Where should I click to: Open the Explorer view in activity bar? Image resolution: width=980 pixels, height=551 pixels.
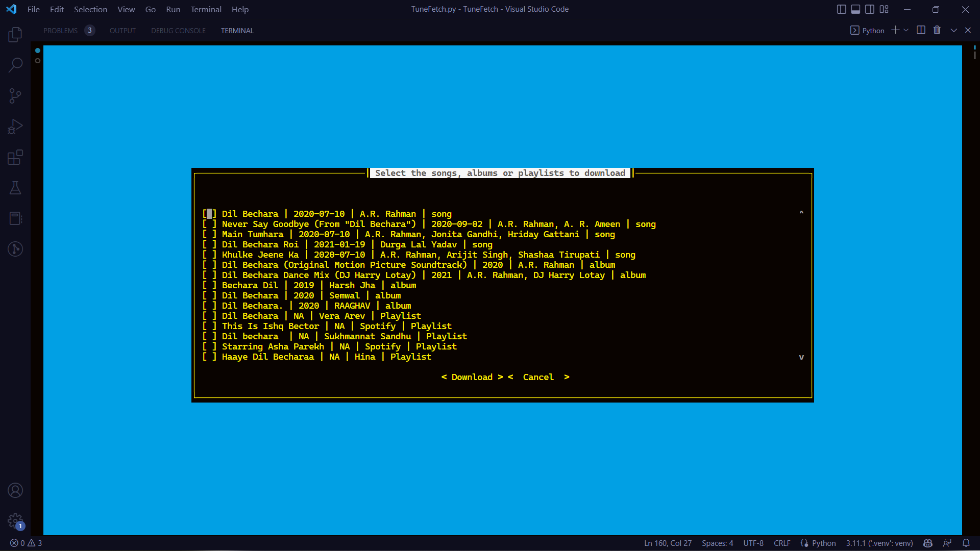15,35
